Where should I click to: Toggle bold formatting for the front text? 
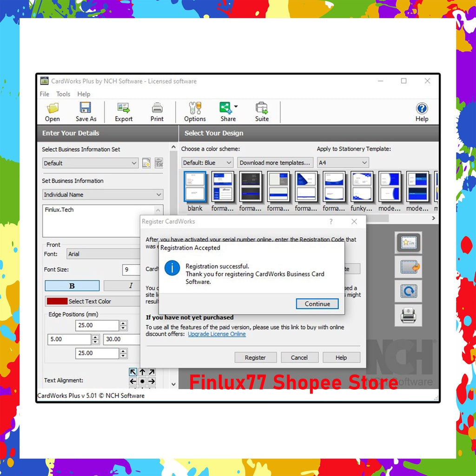(72, 285)
